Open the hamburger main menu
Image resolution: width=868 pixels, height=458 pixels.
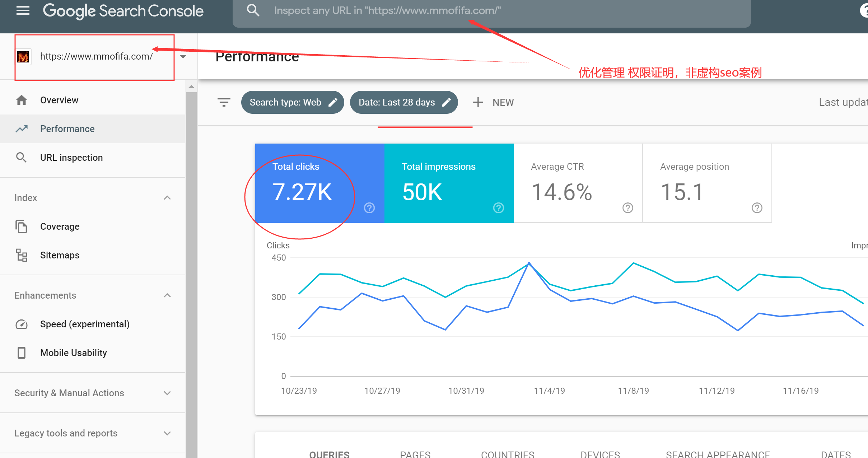(x=23, y=11)
